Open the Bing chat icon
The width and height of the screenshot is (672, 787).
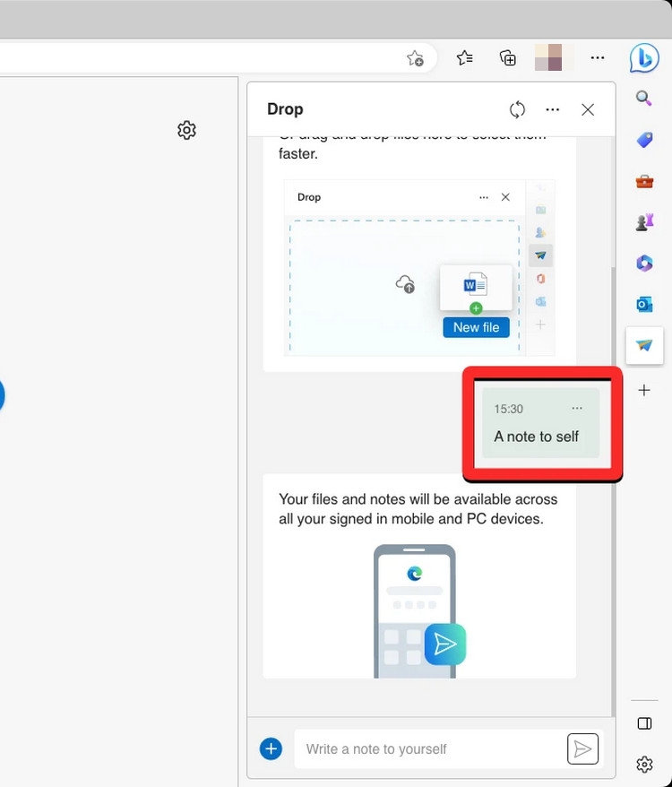(x=644, y=58)
